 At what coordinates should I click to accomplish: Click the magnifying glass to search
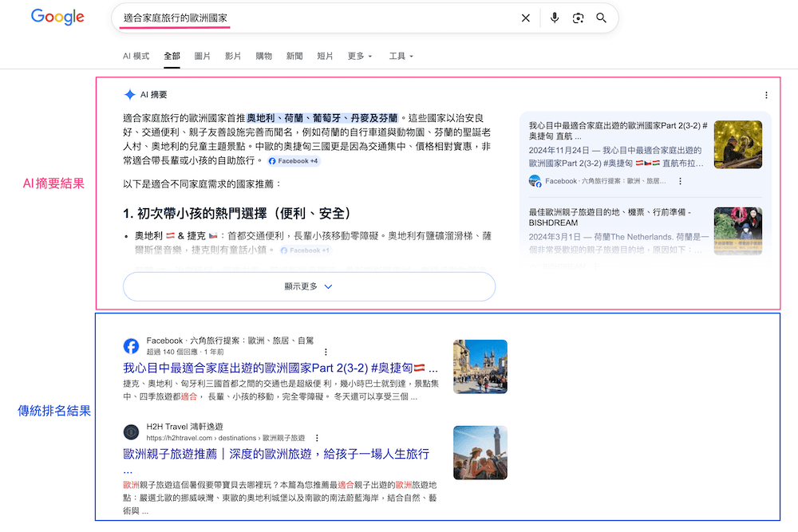tap(601, 18)
